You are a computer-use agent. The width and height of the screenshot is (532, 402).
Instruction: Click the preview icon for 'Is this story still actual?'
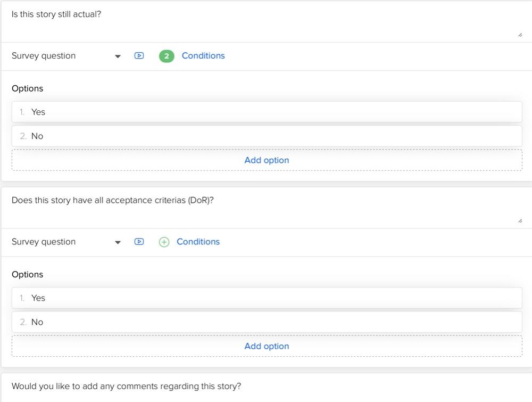(x=139, y=56)
